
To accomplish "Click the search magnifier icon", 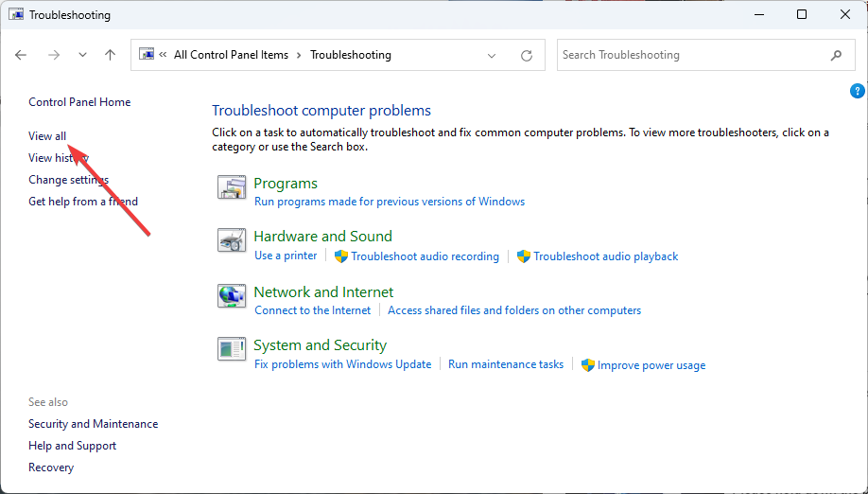I will 836,55.
